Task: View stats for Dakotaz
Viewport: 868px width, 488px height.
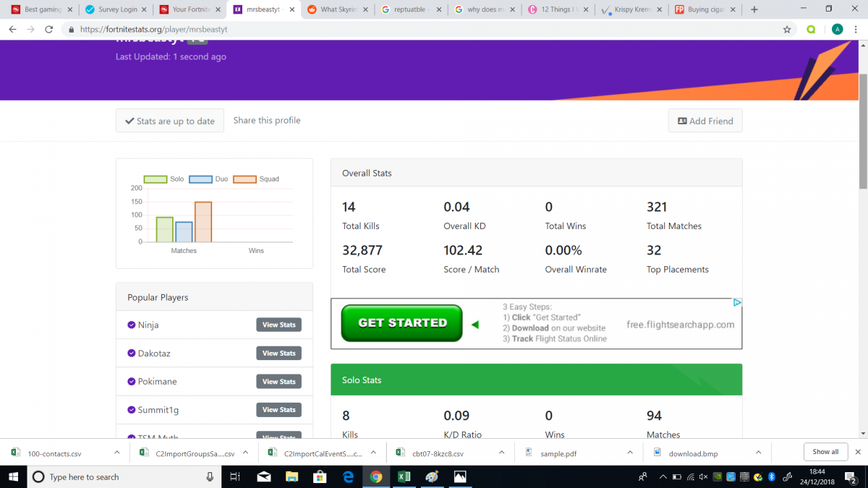Action: [278, 353]
